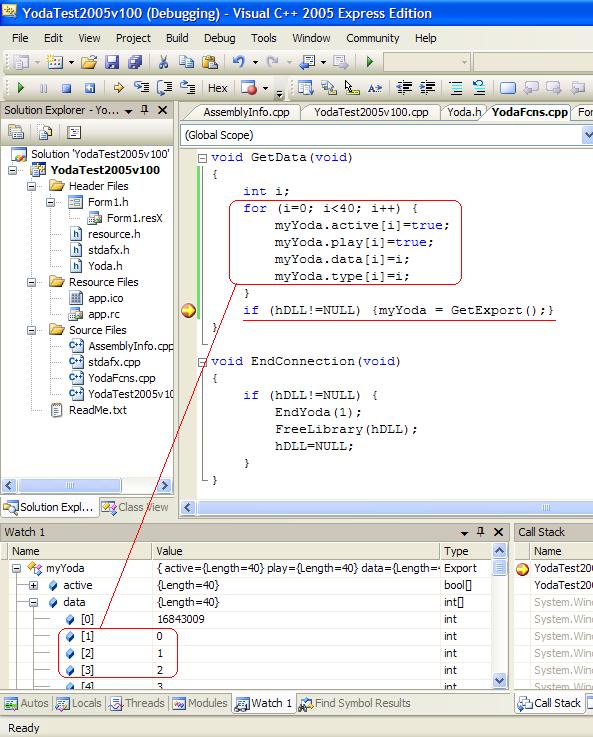The width and height of the screenshot is (593, 737).
Task: Open the Debug menu
Action: [x=219, y=38]
